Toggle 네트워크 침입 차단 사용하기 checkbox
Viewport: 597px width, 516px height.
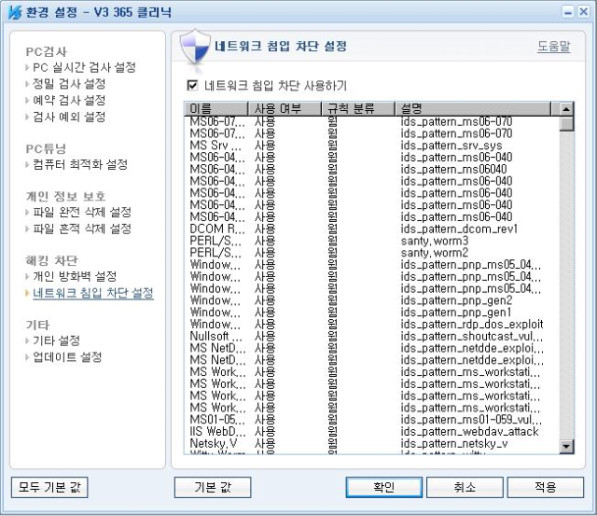[192, 85]
